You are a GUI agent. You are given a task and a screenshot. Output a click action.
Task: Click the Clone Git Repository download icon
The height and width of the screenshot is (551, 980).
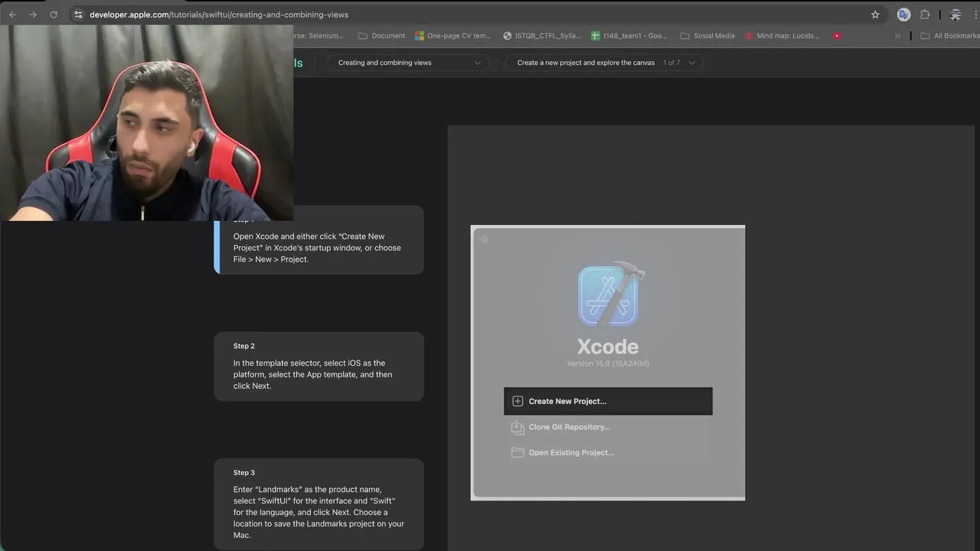pos(518,427)
